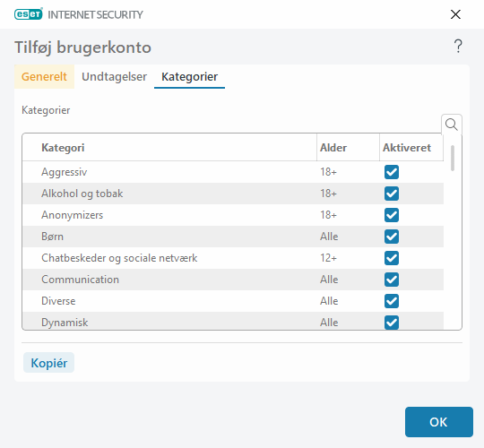Click the 18+ age value for Aggressiv
The image size is (484, 448).
[x=328, y=172]
